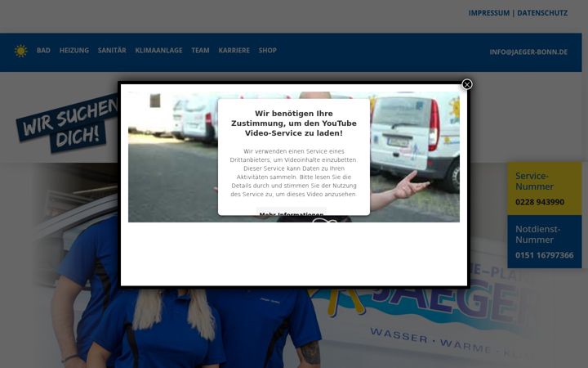Open the HEIZUNG menu item

(74, 51)
